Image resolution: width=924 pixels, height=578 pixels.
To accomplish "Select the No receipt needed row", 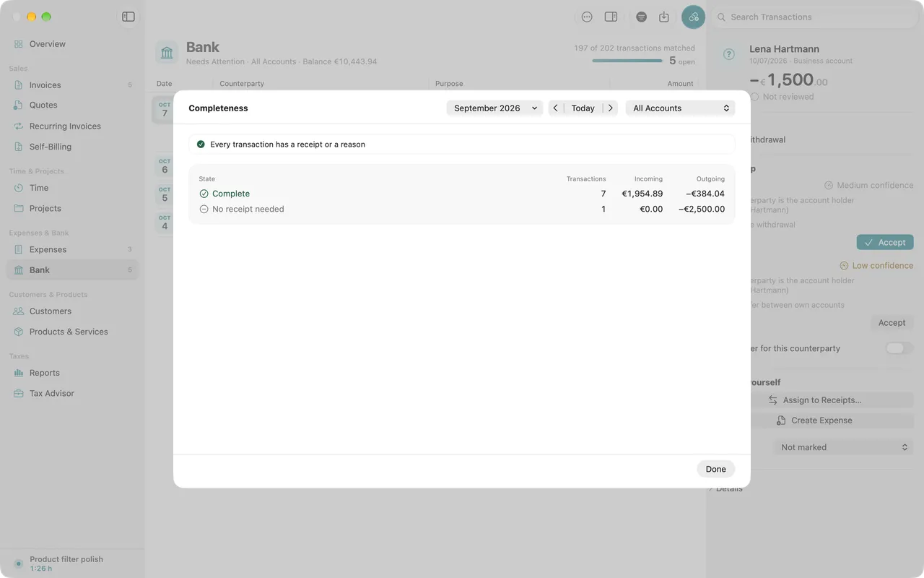I will click(462, 210).
